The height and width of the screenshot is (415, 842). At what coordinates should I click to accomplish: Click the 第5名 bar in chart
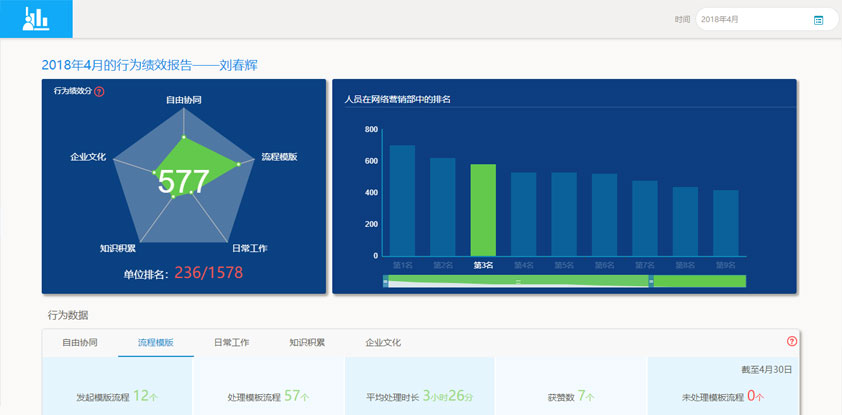[x=564, y=214]
